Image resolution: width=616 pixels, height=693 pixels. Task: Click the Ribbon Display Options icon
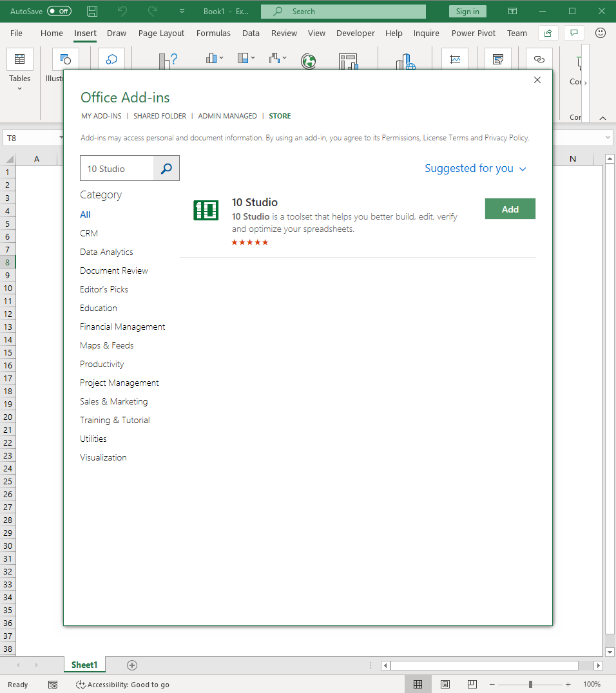512,12
